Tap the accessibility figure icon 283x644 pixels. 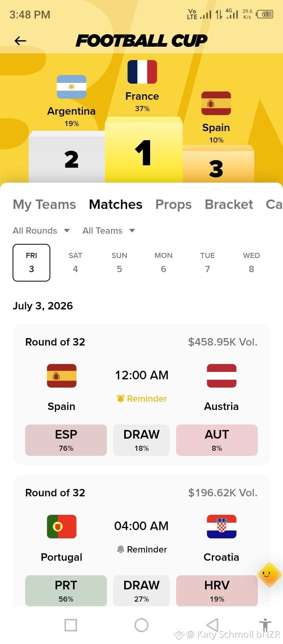265,625
